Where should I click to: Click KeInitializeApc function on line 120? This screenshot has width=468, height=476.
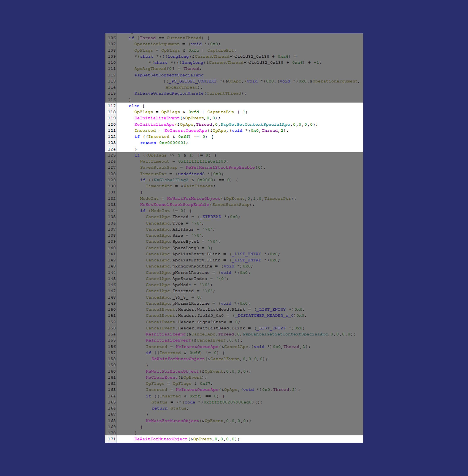(154, 124)
